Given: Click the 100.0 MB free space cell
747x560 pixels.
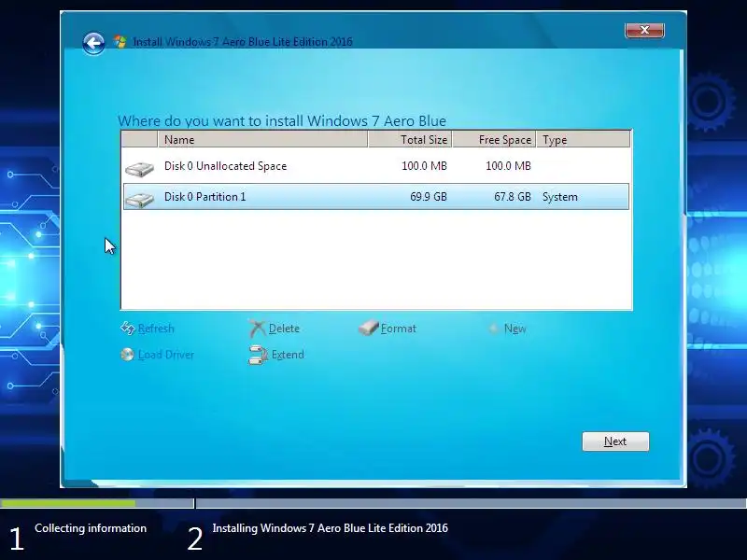Looking at the screenshot, I should point(508,166).
